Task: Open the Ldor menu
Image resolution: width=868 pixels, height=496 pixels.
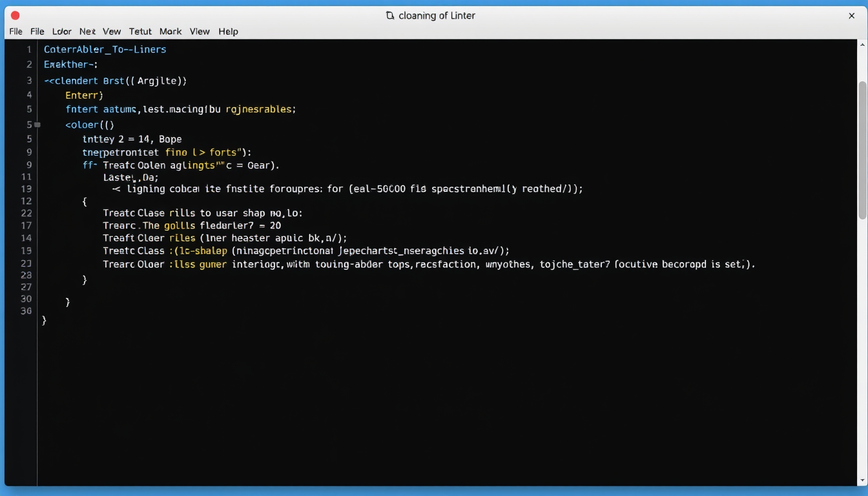Action: click(62, 31)
